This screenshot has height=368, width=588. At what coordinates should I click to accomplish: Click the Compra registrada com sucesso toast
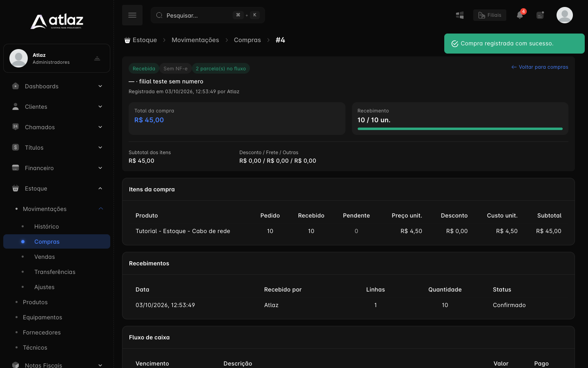coord(514,44)
